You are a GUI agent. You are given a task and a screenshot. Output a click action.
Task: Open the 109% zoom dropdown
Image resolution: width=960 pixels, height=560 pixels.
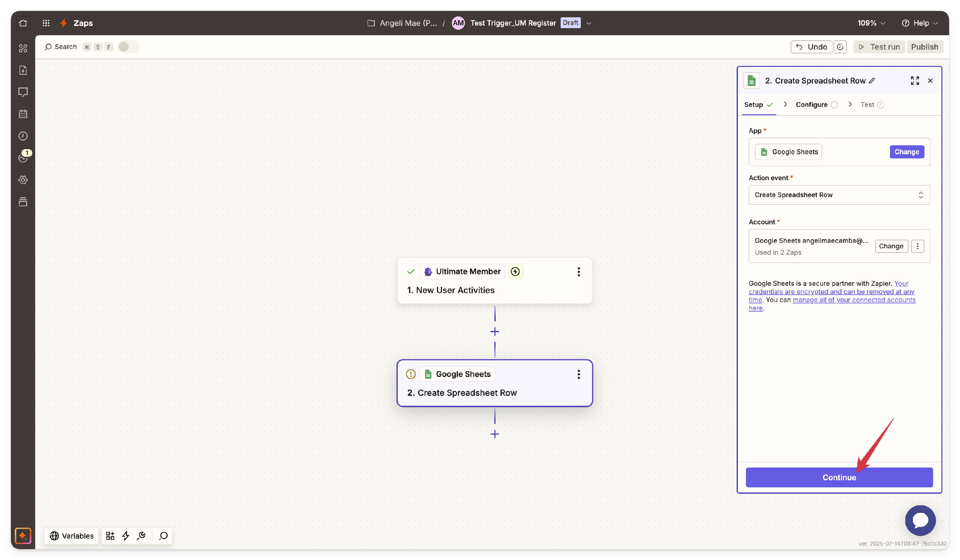coord(871,23)
